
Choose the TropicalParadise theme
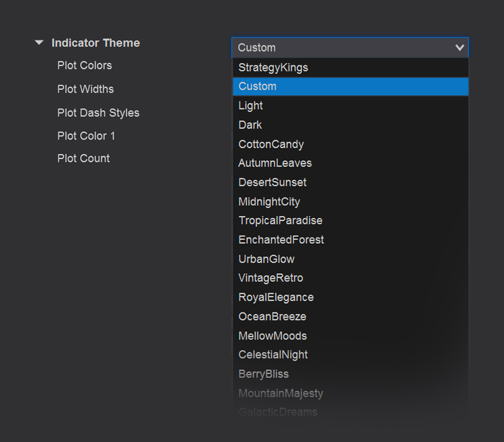click(x=280, y=221)
